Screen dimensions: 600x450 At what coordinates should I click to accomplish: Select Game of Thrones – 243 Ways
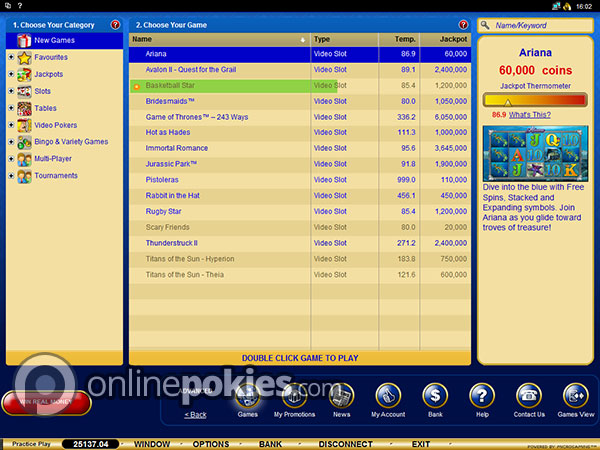pyautogui.click(x=300, y=117)
